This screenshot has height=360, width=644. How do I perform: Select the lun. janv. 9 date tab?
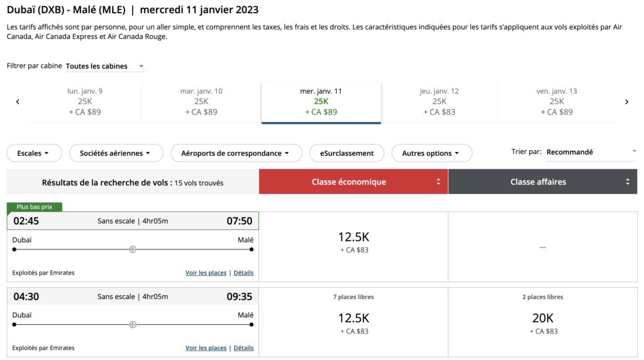(x=85, y=102)
